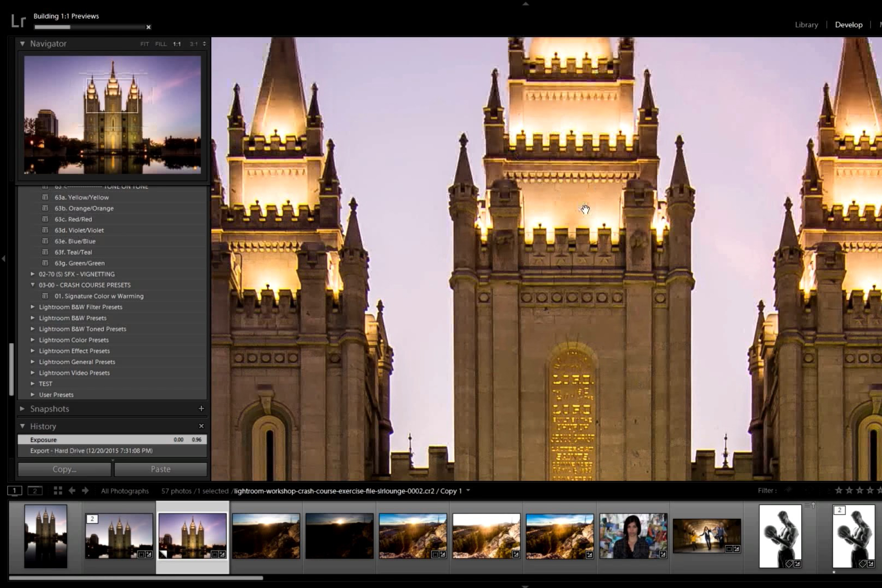This screenshot has height=588, width=882.
Task: Select the Export - Hard Drive history step
Action: [x=112, y=451]
